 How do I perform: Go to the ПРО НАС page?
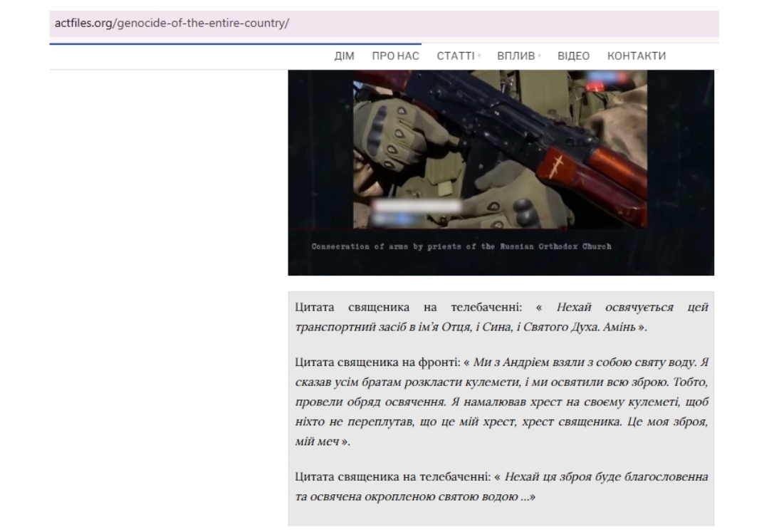(x=395, y=56)
